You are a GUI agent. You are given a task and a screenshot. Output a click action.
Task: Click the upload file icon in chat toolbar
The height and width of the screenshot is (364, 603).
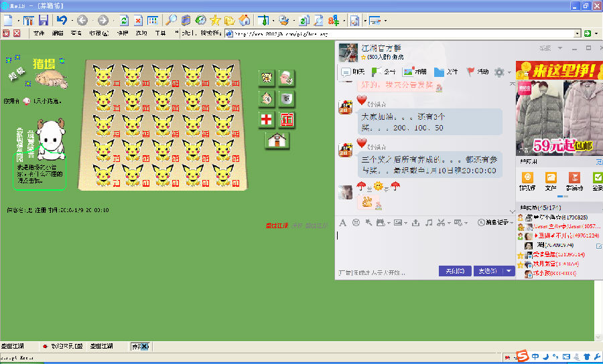coord(415,222)
